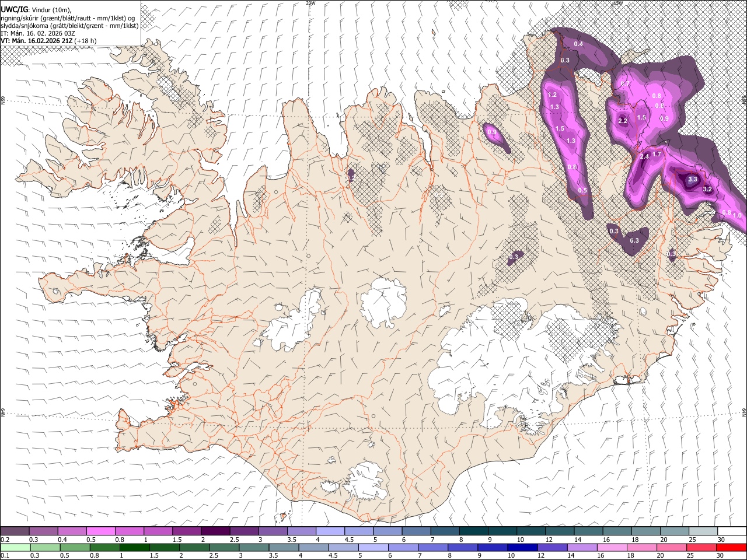Pick the light pink rain swatch between 16 and 18

(613, 547)
